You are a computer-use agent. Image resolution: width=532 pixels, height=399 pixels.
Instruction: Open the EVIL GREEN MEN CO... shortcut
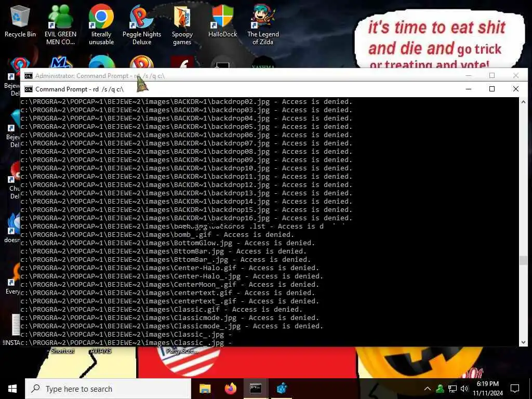[x=60, y=25]
